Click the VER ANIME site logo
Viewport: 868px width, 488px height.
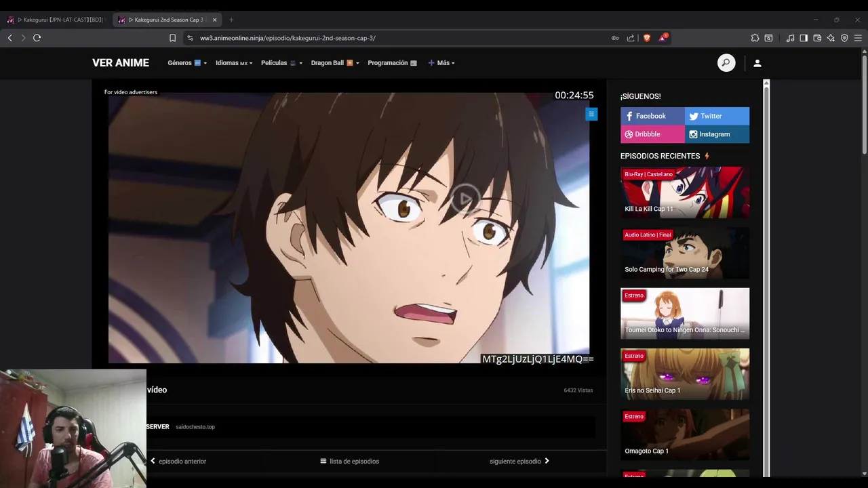pyautogui.click(x=121, y=63)
